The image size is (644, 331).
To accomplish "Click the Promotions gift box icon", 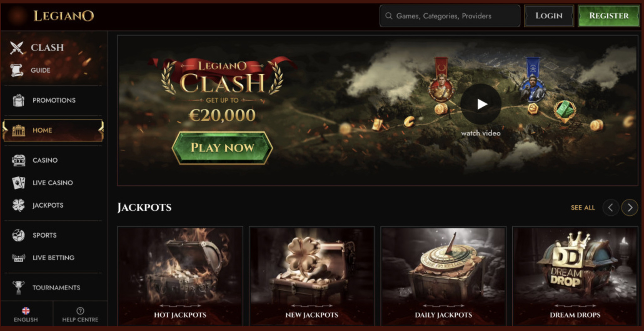I will 18,100.
